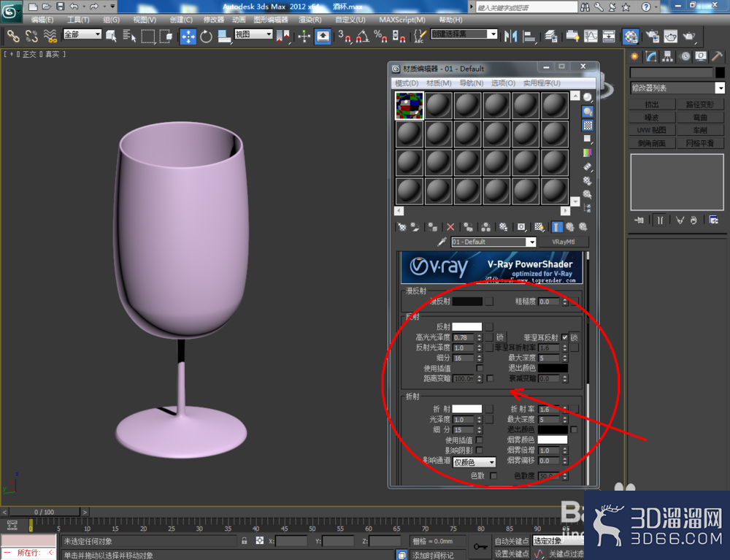Click the Render Production teapot icon
This screenshot has width=730, height=560.
(x=688, y=37)
